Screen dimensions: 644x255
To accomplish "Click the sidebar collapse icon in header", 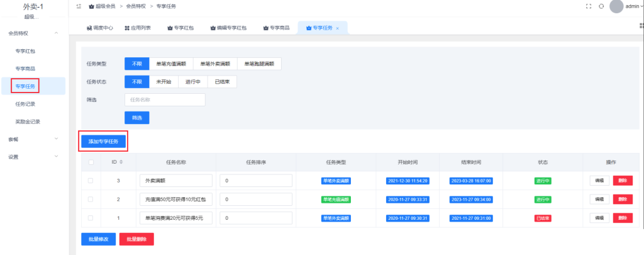I will 79,6.
